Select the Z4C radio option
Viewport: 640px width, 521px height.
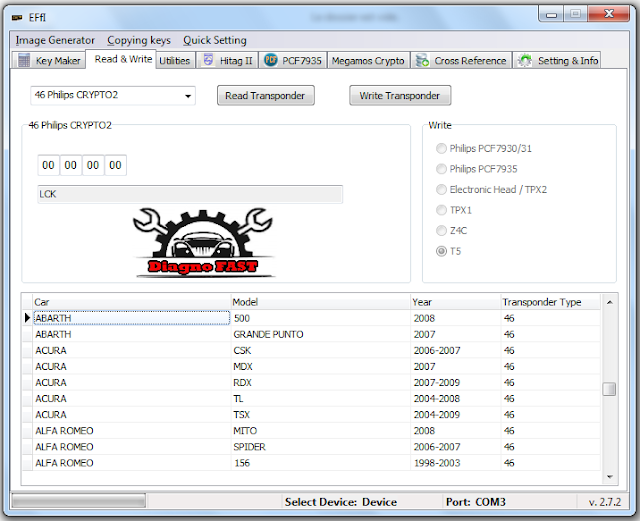pyautogui.click(x=451, y=230)
